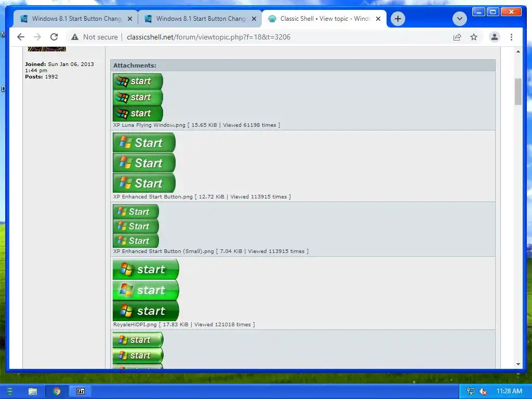Open the Chrome profile menu
Viewport: 532px width, 399px height.
pyautogui.click(x=495, y=37)
